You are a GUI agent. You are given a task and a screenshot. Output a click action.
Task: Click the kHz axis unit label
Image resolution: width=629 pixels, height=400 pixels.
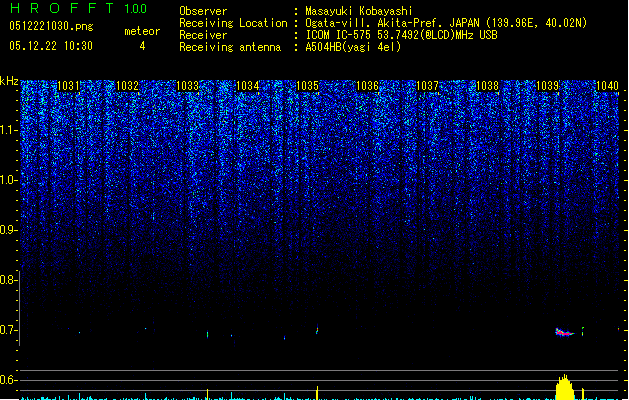(9, 81)
